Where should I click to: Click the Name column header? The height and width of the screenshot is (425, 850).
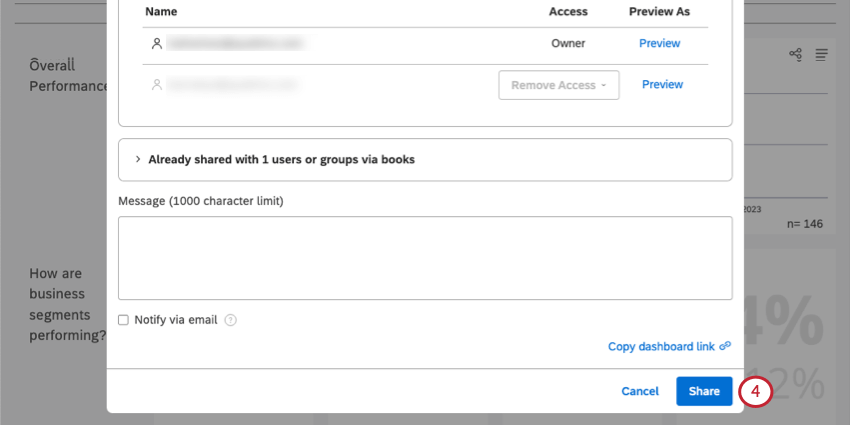pos(160,12)
